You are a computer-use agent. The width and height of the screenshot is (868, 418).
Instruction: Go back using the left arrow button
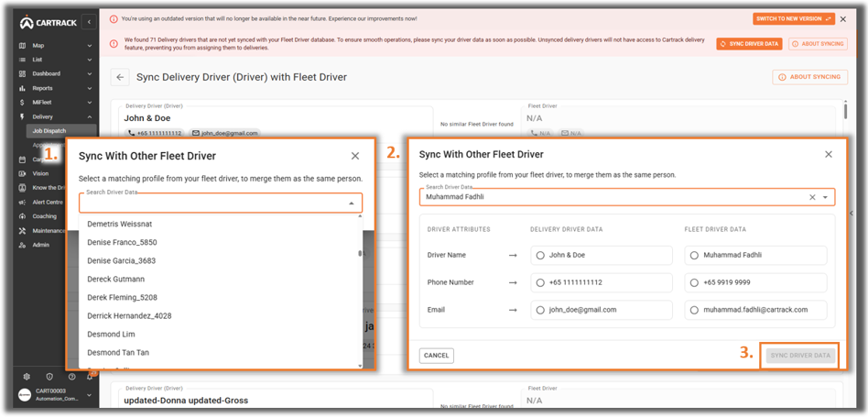pyautogui.click(x=120, y=77)
